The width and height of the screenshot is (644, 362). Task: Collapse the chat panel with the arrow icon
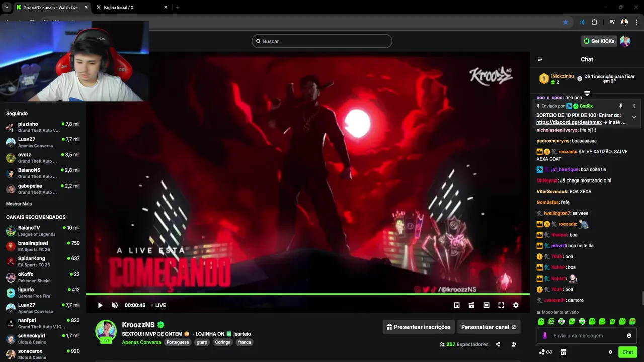coord(540,59)
